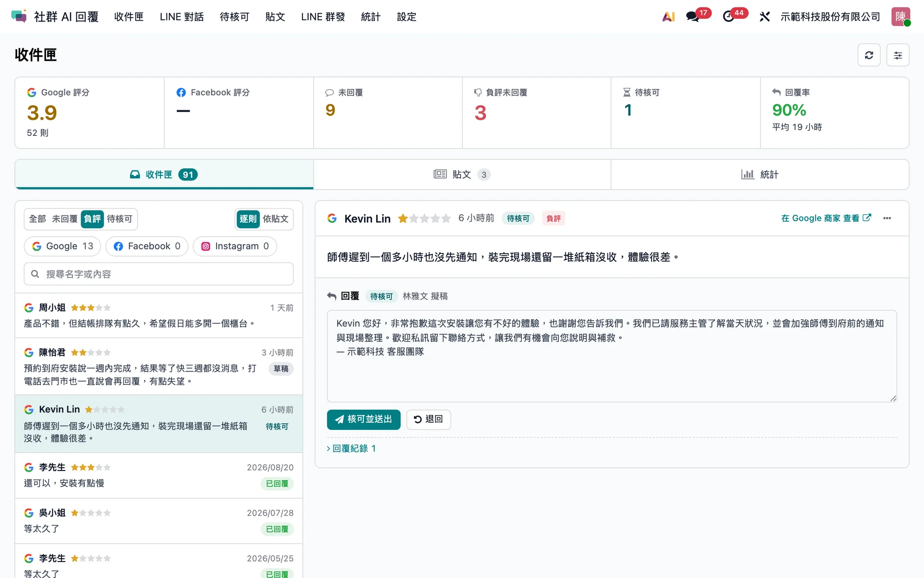The width and height of the screenshot is (924, 578).
Task: Toggle the 待核可 list filter
Action: tap(120, 218)
